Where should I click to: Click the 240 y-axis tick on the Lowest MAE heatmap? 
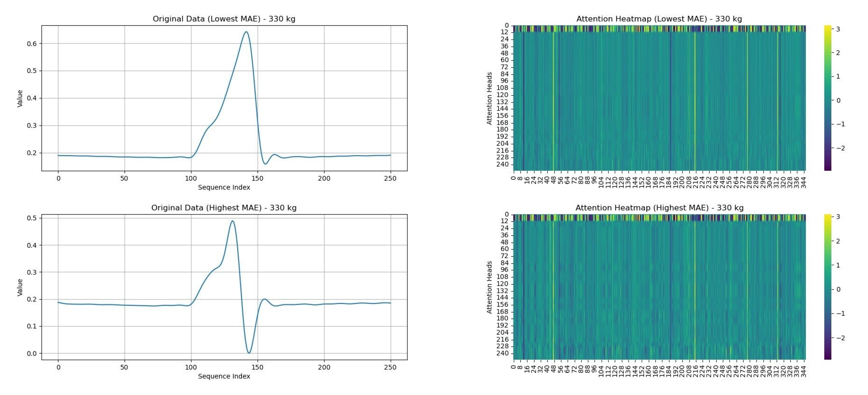[502, 164]
